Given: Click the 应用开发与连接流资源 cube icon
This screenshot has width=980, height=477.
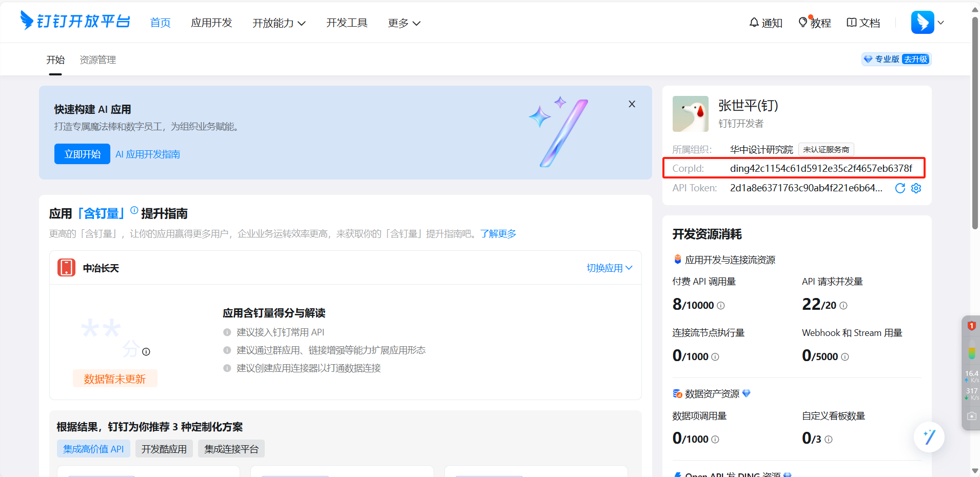Looking at the screenshot, I should [678, 260].
